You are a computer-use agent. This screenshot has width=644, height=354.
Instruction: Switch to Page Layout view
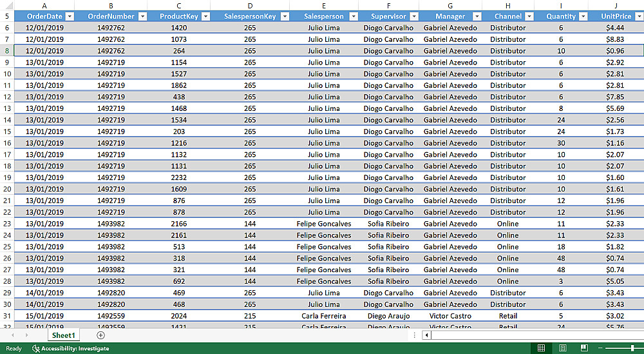pos(563,348)
